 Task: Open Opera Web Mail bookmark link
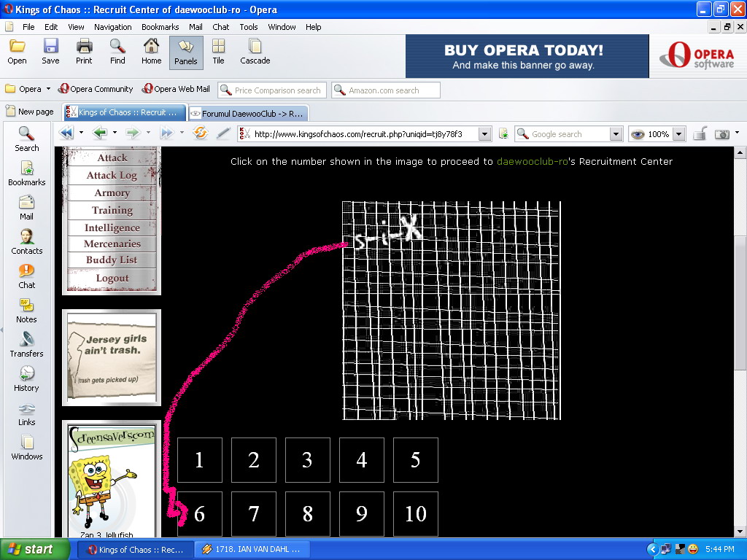[x=177, y=89]
